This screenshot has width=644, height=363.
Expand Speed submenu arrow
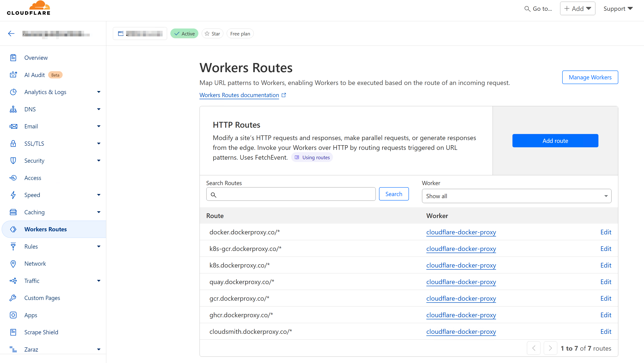(x=99, y=195)
